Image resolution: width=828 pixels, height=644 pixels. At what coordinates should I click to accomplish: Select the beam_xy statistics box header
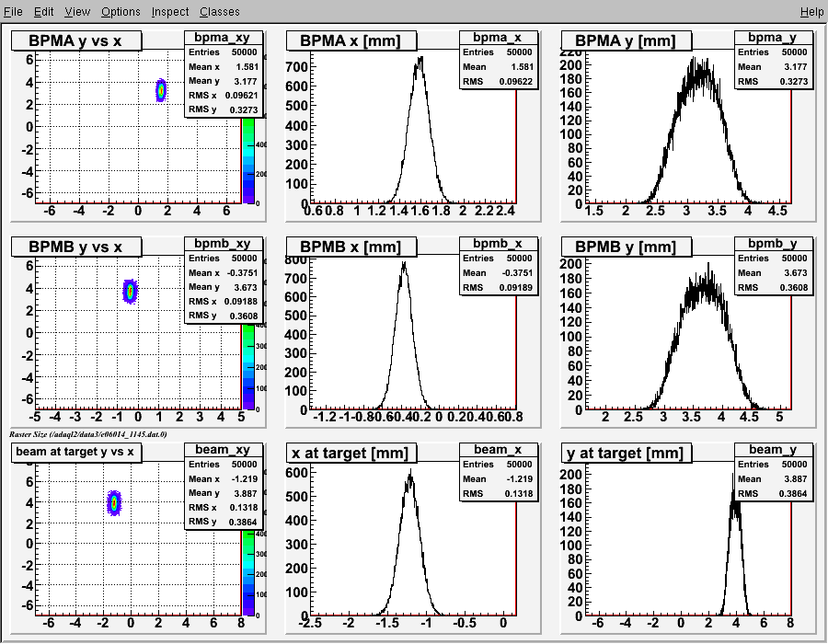click(x=223, y=449)
